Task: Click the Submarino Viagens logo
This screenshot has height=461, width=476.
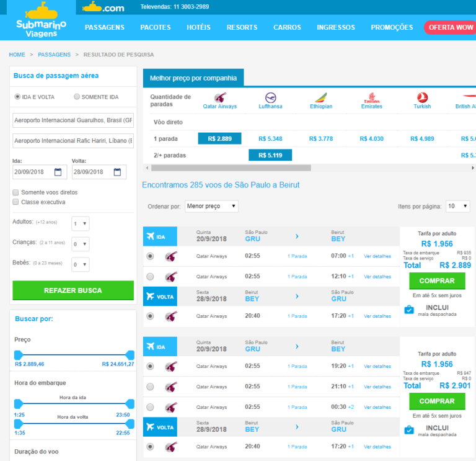Action: point(40,20)
